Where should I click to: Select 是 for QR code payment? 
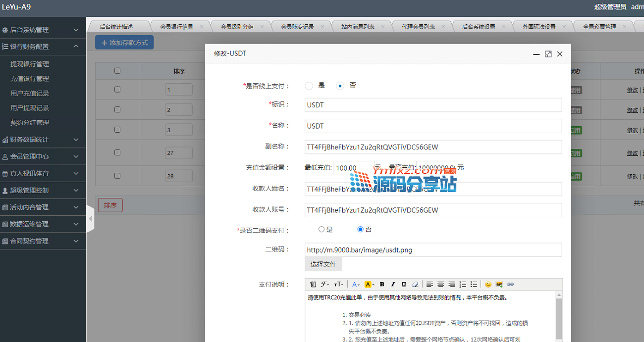pyautogui.click(x=322, y=230)
